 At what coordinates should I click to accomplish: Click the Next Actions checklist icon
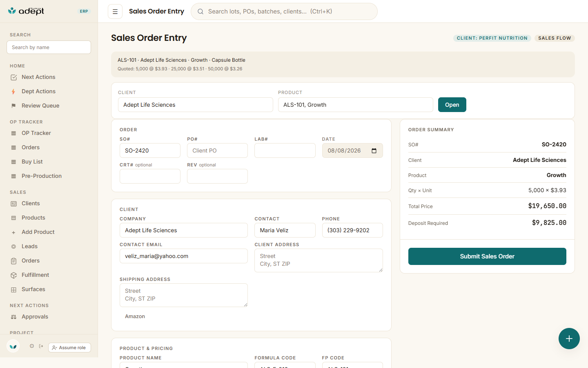pos(13,77)
